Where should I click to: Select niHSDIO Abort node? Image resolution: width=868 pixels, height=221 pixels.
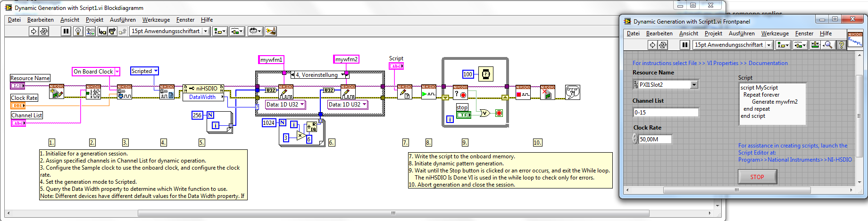pyautogui.click(x=523, y=92)
